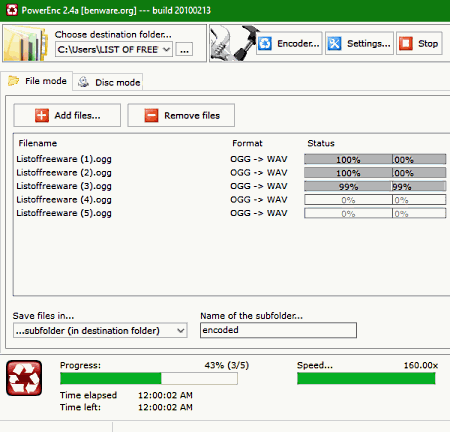Select Listoffreeware (3).ogg in the list
The image size is (450, 432).
tap(64, 186)
